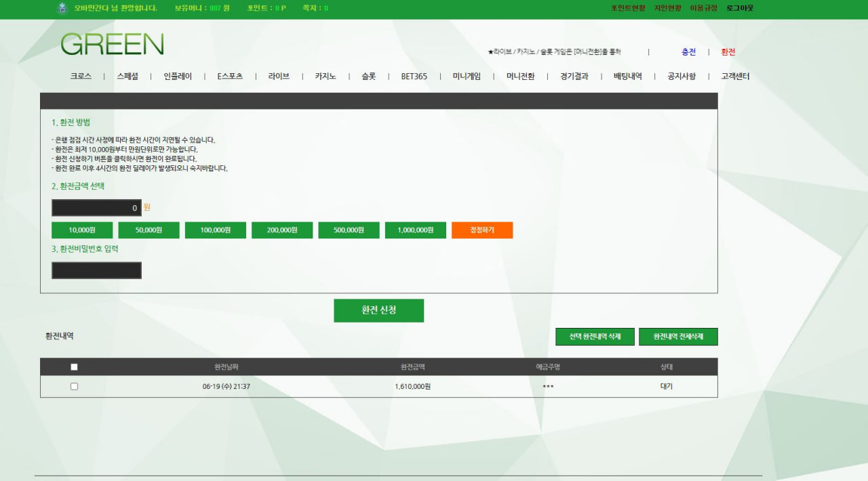Image resolution: width=868 pixels, height=481 pixels.
Task: Open the 카지노 menu
Action: point(325,77)
